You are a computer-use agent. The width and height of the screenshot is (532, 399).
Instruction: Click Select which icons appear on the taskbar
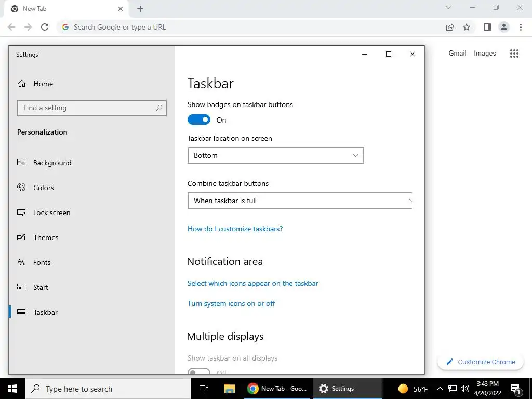point(253,283)
